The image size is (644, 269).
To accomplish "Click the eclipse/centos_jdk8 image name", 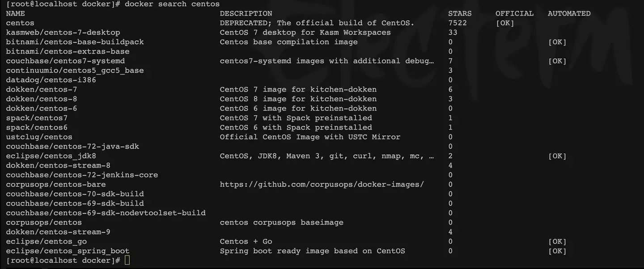I will 51,156.
